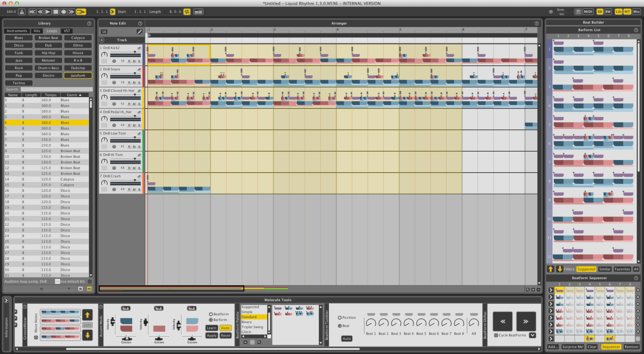This screenshot has width=644, height=354.
Task: Click the Surprise Me! button
Action: (x=572, y=347)
